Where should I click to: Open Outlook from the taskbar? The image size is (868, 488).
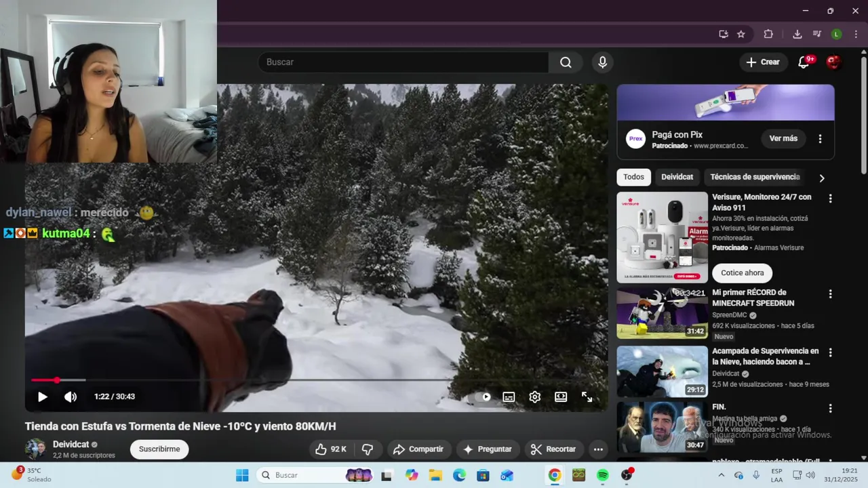pos(507,475)
